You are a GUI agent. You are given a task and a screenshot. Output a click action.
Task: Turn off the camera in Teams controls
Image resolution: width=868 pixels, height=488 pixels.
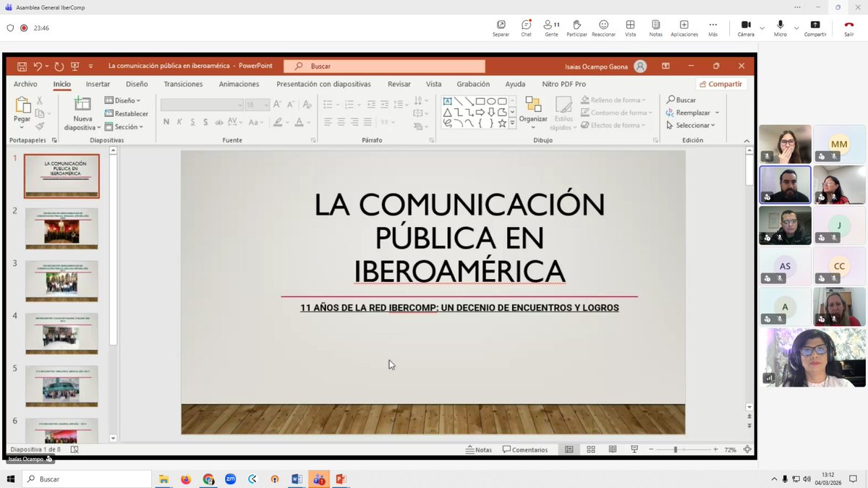[745, 24]
